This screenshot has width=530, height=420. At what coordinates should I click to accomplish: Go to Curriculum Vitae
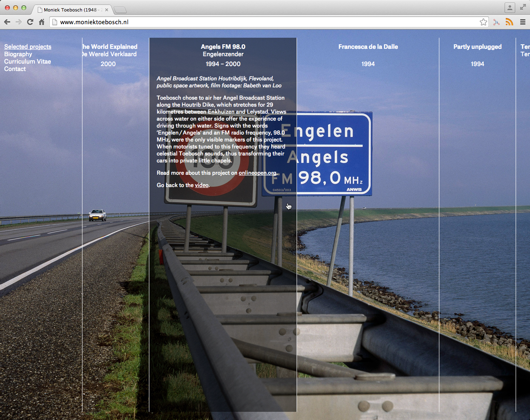pos(27,62)
